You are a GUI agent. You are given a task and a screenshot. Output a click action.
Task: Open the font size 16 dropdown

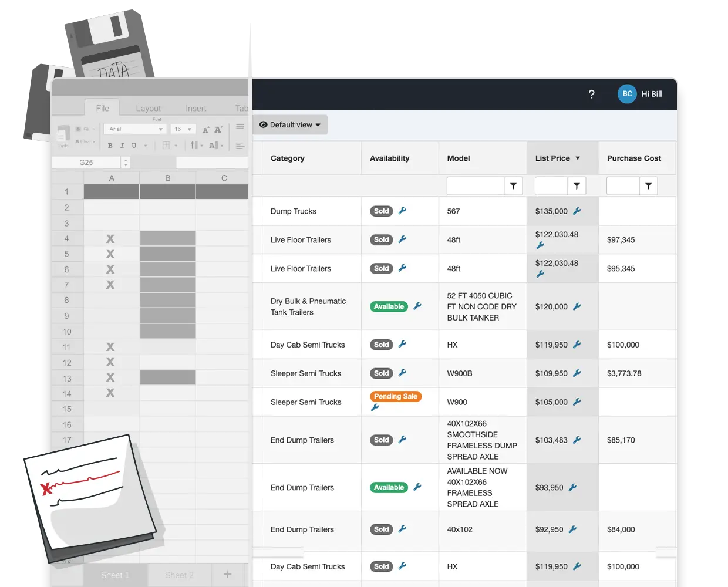183,129
